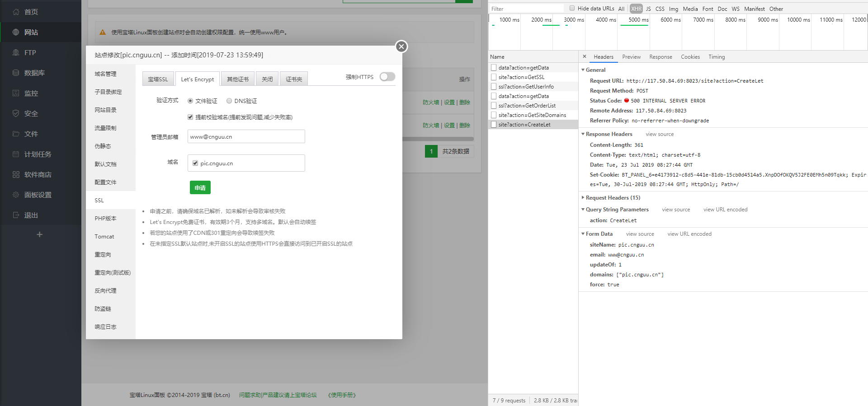Click view URL encoded next to Form Data
868x406 pixels.
tap(689, 234)
